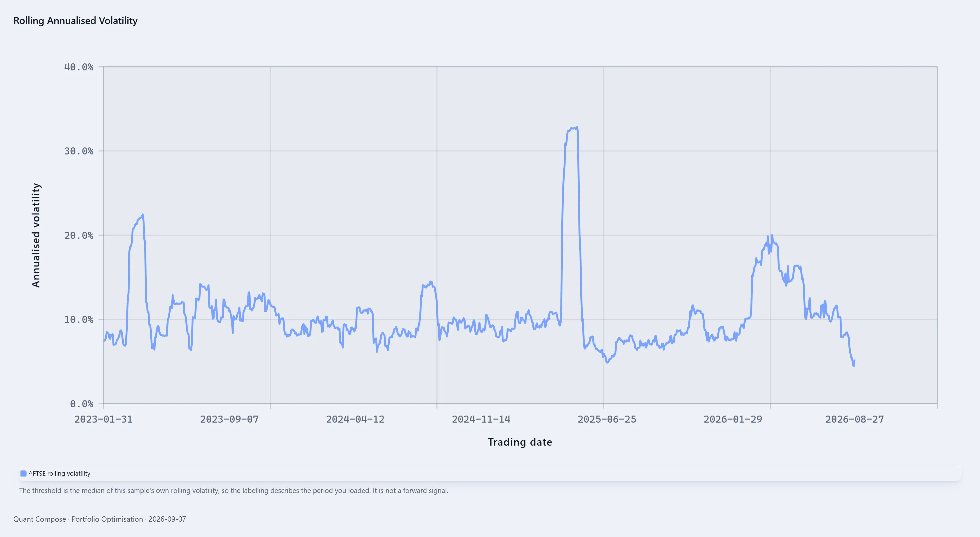The width and height of the screenshot is (980, 537).
Task: Click the 2026-08-27 date tick label
Action: (x=855, y=419)
